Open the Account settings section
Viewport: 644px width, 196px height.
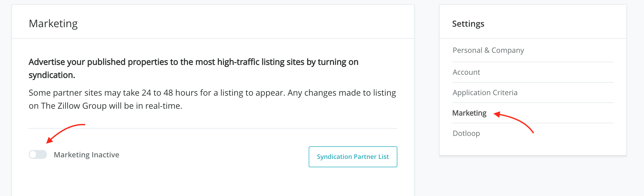tap(466, 72)
